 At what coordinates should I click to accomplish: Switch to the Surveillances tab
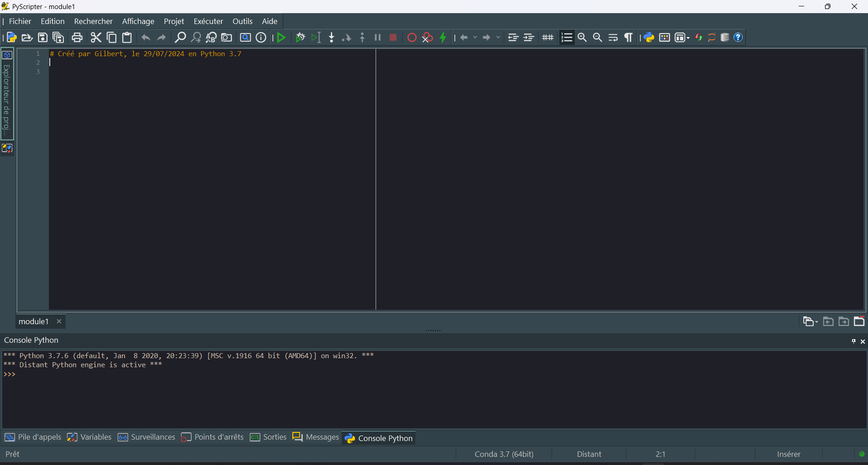(146, 437)
